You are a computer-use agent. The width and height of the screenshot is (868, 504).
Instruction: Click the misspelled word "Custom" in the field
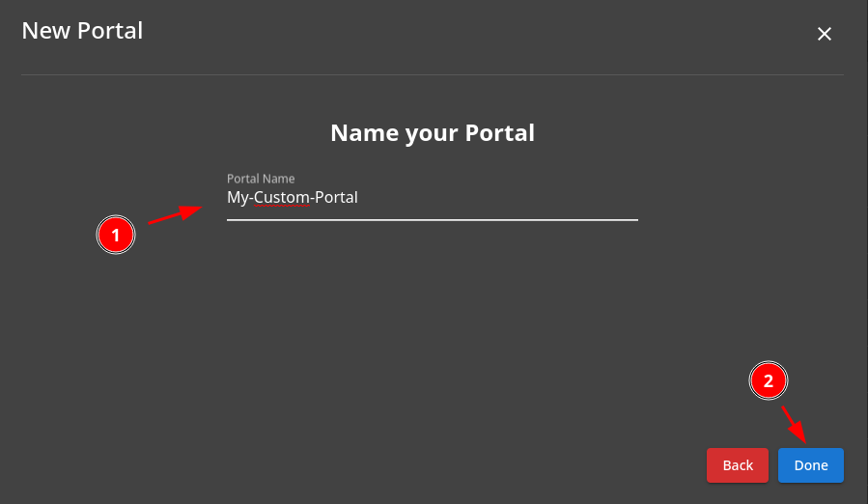(281, 198)
